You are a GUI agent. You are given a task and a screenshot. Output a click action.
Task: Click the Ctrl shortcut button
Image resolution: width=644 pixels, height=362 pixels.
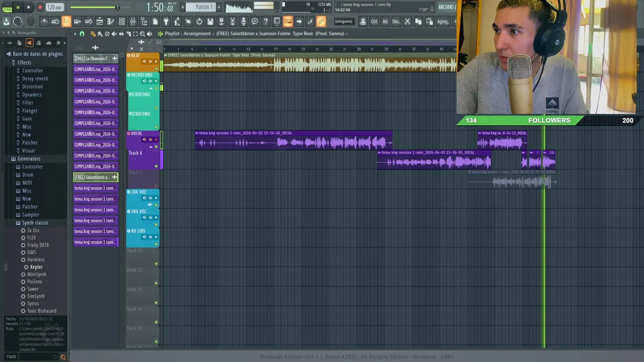point(374,22)
